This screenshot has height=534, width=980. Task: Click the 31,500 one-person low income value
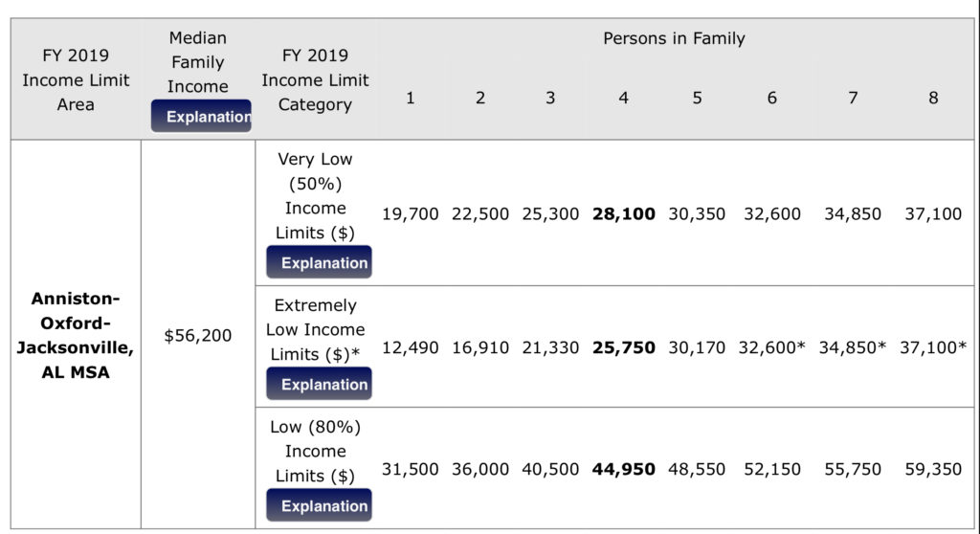411,469
